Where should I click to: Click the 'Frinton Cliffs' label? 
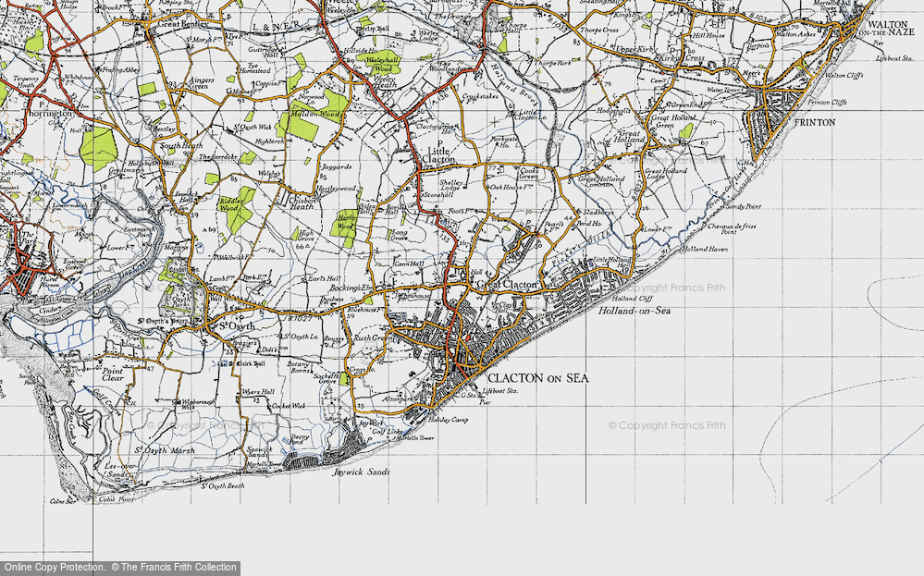click(828, 102)
